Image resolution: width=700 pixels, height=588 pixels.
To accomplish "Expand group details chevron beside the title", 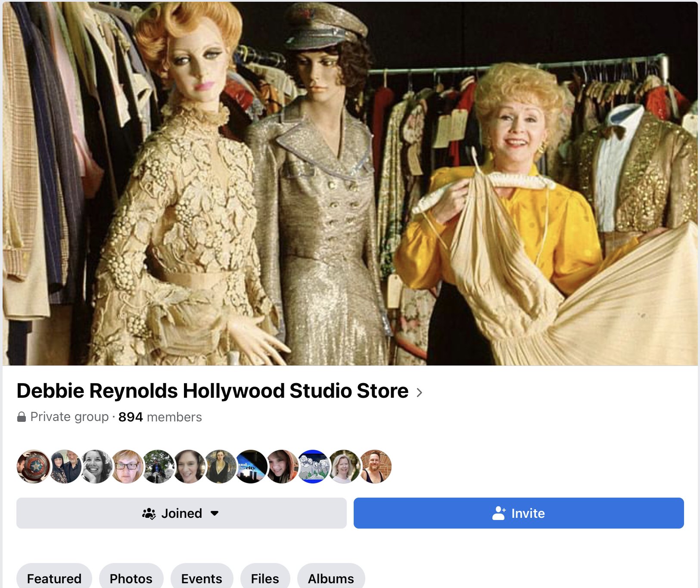I will click(419, 392).
